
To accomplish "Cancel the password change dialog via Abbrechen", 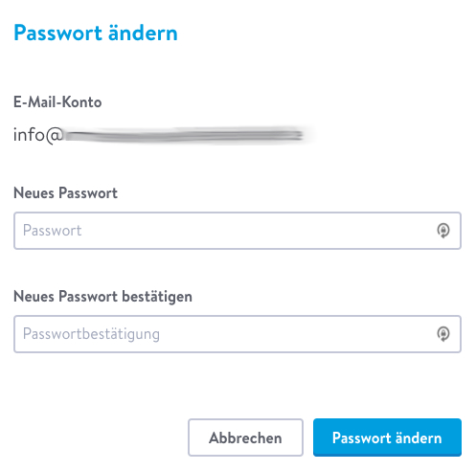I will click(245, 437).
